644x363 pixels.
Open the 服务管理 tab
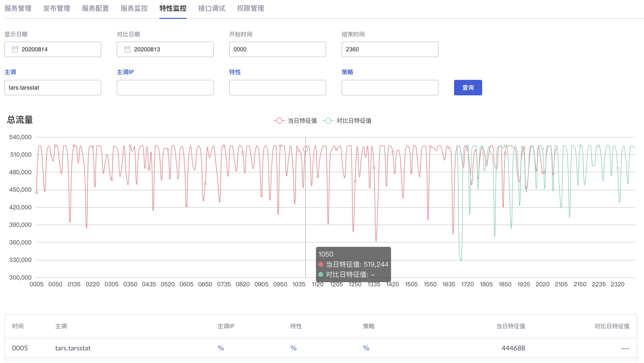[x=18, y=8]
